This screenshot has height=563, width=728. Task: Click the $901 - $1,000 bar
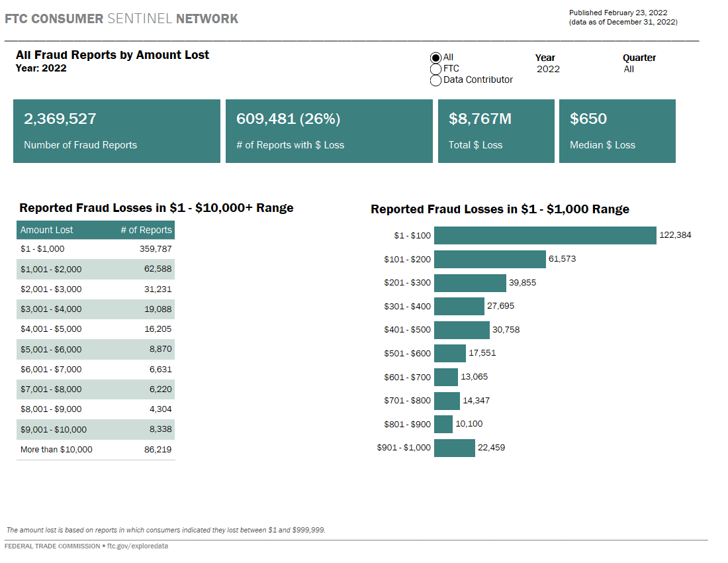tap(454, 447)
